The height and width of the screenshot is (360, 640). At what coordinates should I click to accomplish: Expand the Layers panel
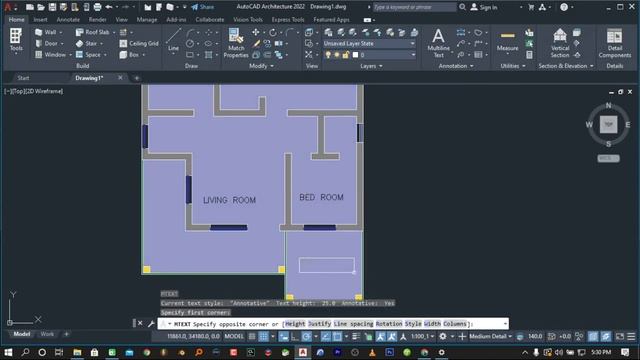[x=371, y=66]
